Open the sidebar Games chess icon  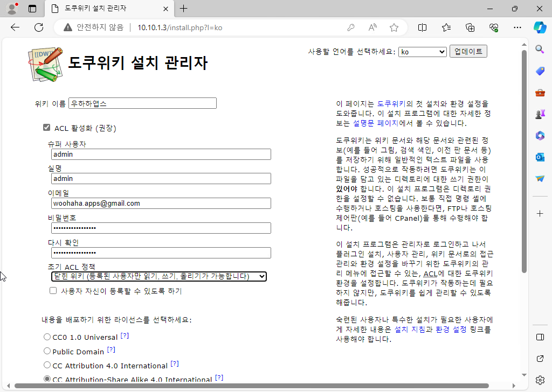(540, 114)
